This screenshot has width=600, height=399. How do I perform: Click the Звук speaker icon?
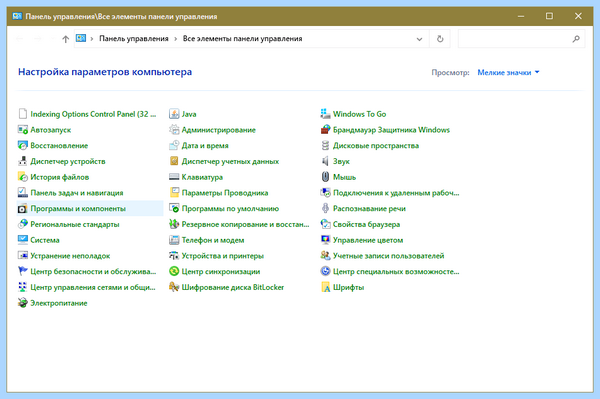click(325, 161)
